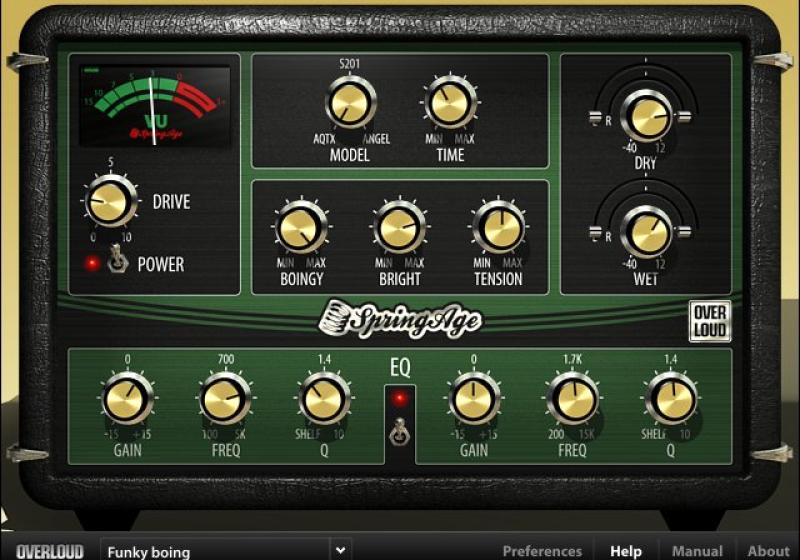Click the VU meter display
The width and height of the screenshot is (800, 560).
155,106
